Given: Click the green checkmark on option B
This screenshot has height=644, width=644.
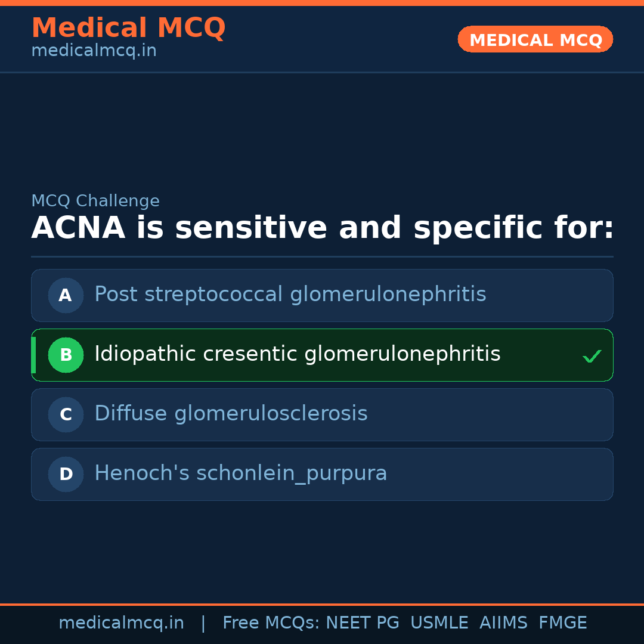Looking at the screenshot, I should point(592,356).
